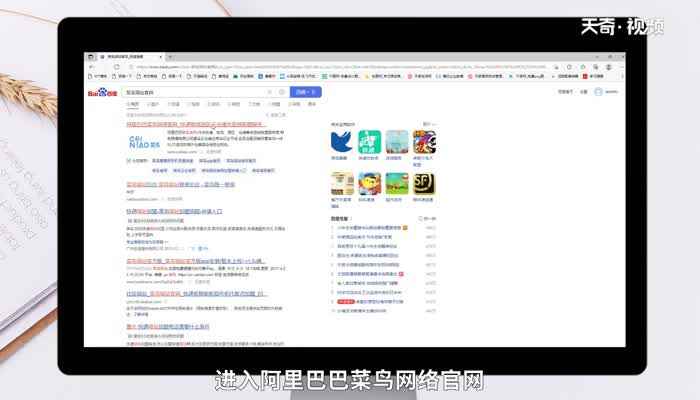Click the Baidu logo
The height and width of the screenshot is (400, 700).
coord(102,92)
